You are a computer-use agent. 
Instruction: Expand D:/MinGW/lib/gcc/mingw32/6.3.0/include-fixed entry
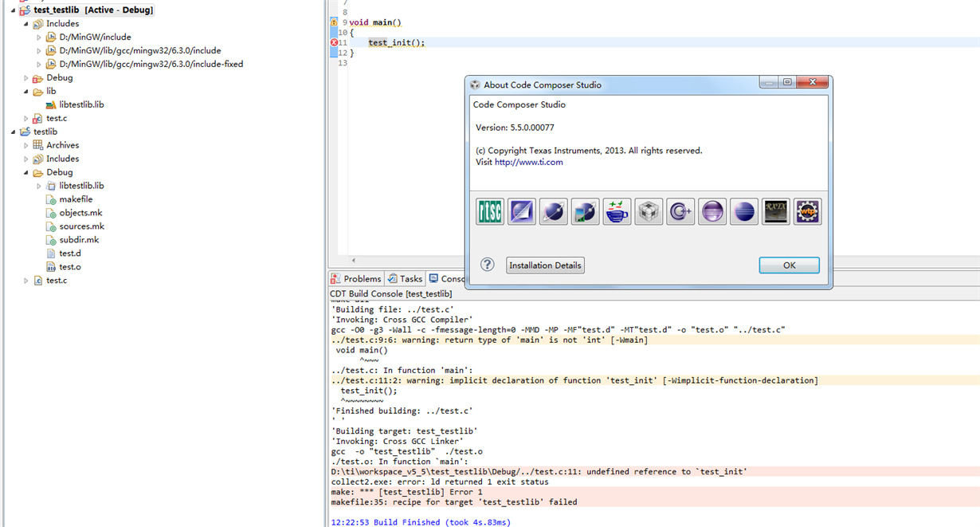(x=39, y=65)
